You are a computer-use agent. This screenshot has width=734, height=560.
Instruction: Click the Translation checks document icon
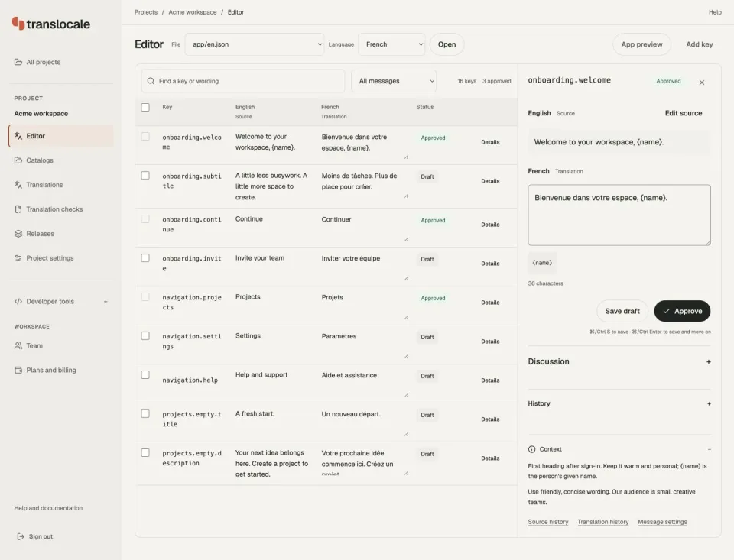18,209
